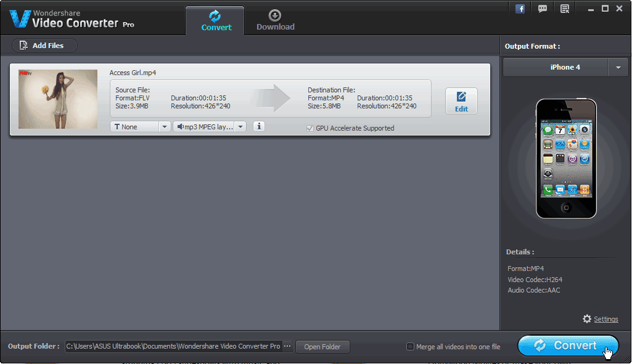The width and height of the screenshot is (632, 364).
Task: Click the Format:MP4 detail in Details
Action: 525,269
